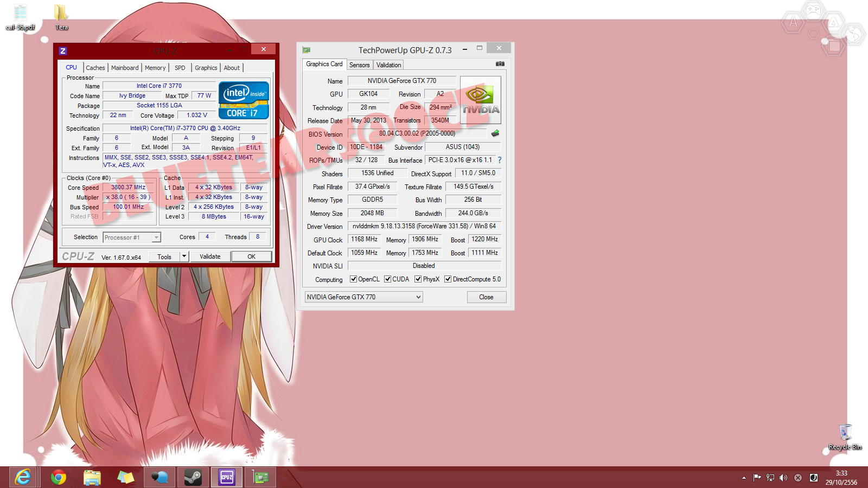Click the BIOS Version field 80.04.C3.00.02
This screenshot has width=868, height=488.
point(417,133)
